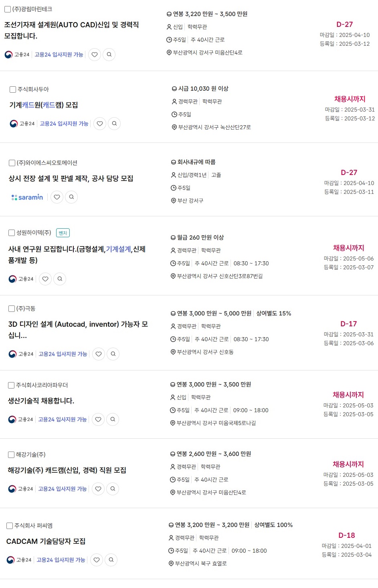
Task: Click 고용24 입사지원 가능 for 코리아파우더
Action: point(63,419)
